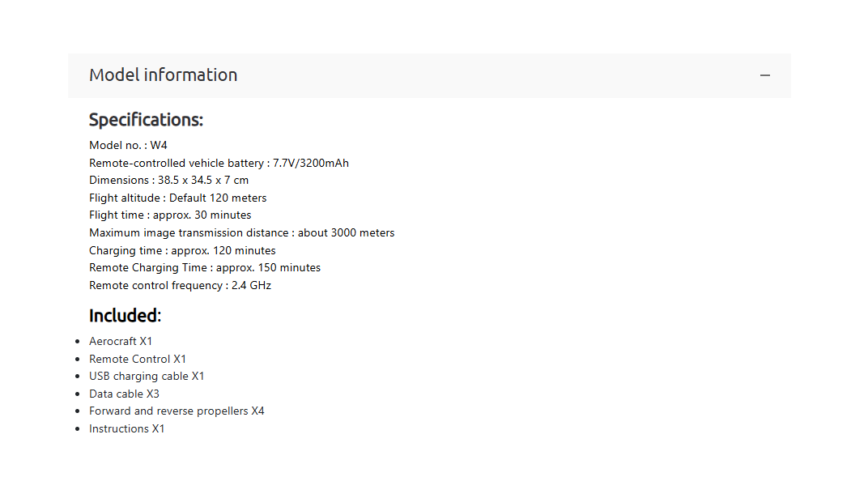Click the Instructions X1 list item
Screen dimensions: 868x494
tap(127, 428)
